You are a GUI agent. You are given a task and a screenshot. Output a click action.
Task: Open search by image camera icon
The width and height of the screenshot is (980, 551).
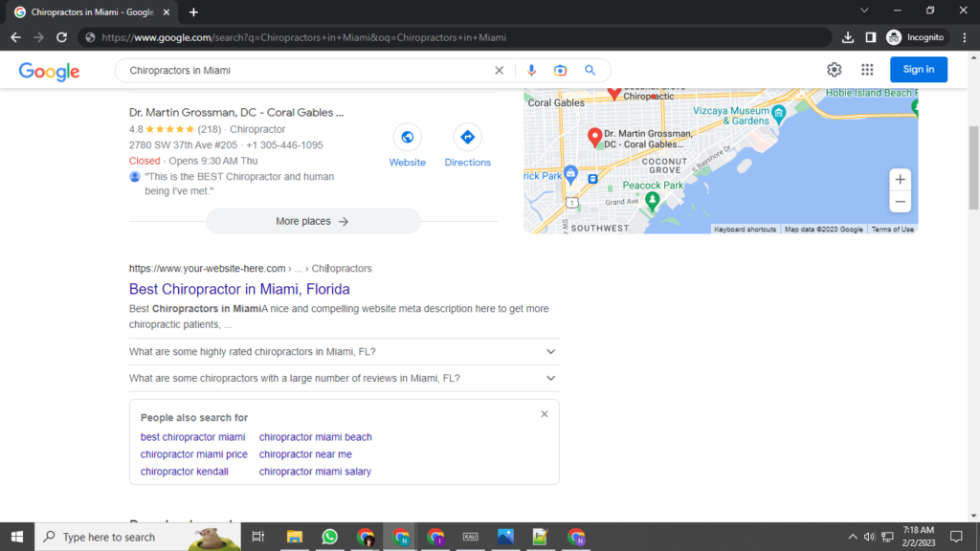pos(560,70)
